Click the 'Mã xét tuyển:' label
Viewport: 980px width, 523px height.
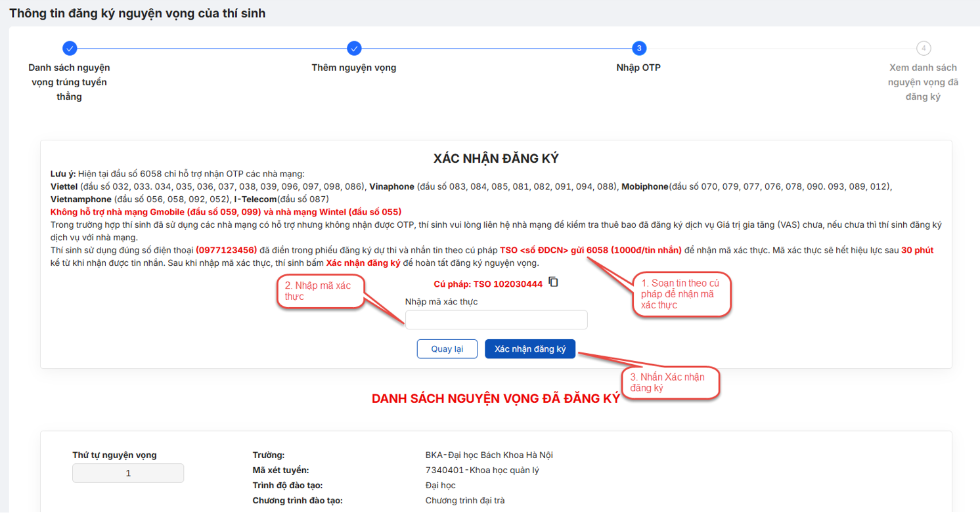280,470
